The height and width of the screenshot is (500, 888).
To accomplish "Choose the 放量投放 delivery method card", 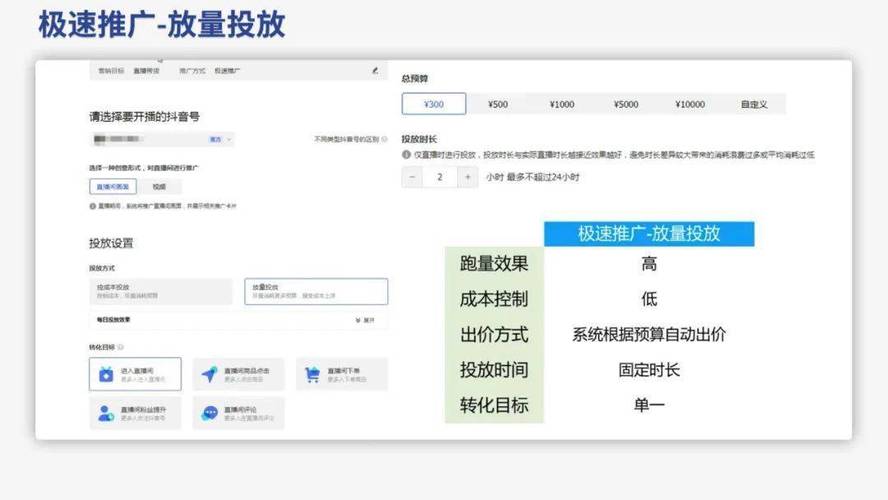I will [316, 291].
